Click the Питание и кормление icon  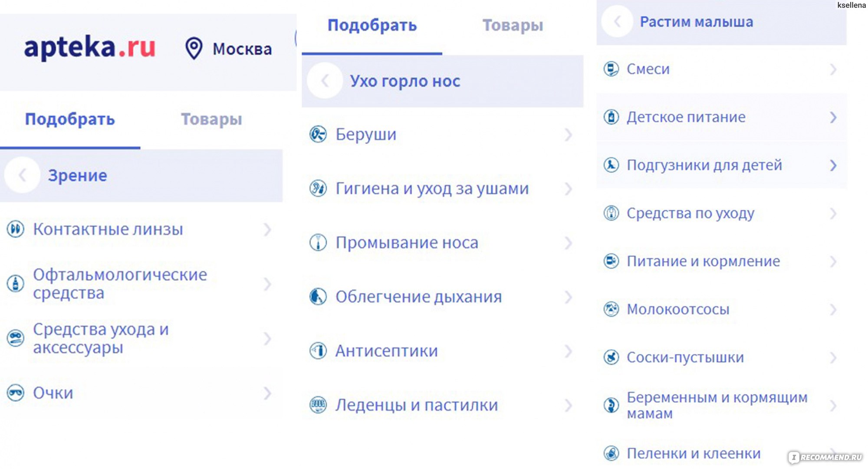click(x=612, y=261)
